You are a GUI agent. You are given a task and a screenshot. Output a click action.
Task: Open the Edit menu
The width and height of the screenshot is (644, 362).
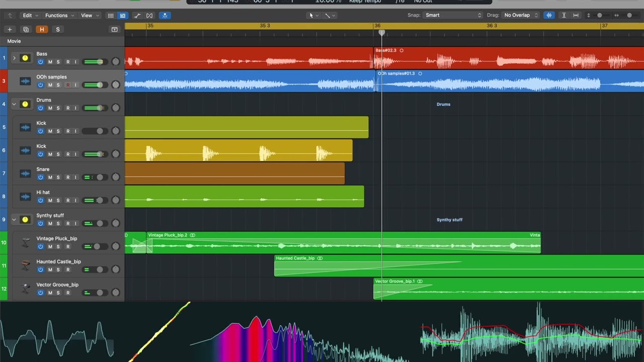30,16
